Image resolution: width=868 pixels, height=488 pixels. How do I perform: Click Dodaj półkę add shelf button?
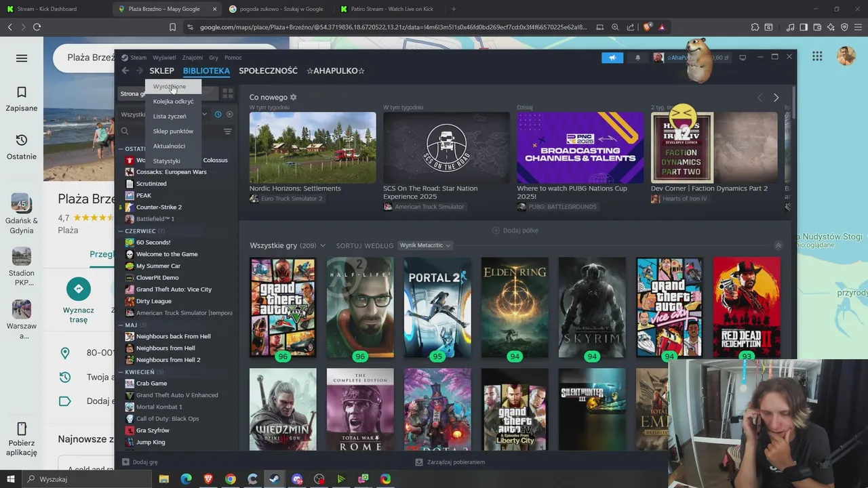tap(515, 230)
